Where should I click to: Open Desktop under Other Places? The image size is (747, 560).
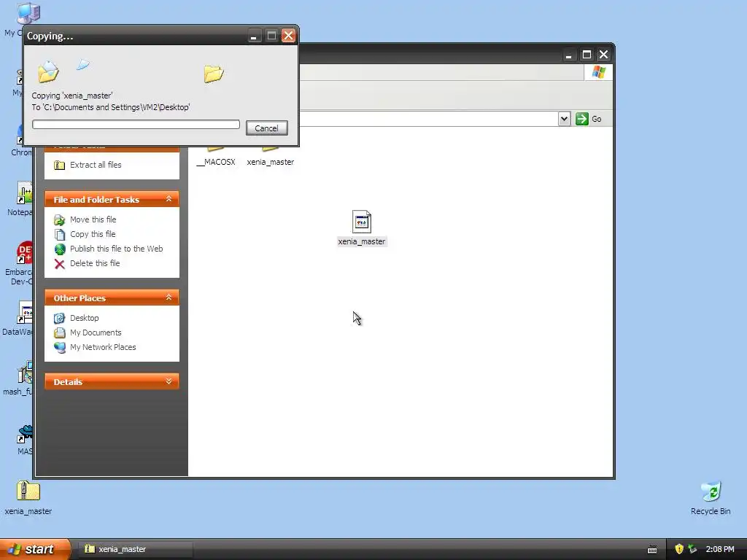pyautogui.click(x=85, y=318)
